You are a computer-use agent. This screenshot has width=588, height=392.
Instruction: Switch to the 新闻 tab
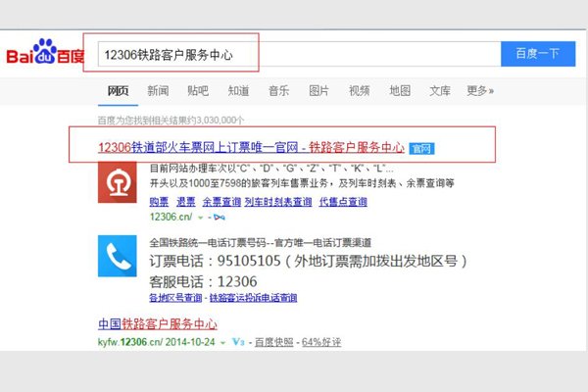[x=158, y=91]
